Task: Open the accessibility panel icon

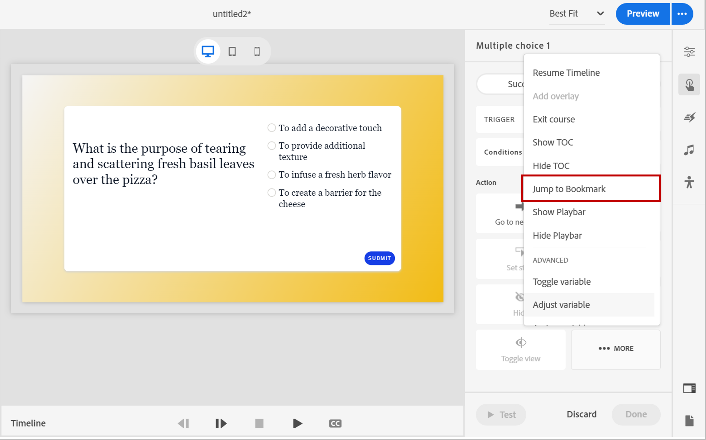Action: click(689, 182)
